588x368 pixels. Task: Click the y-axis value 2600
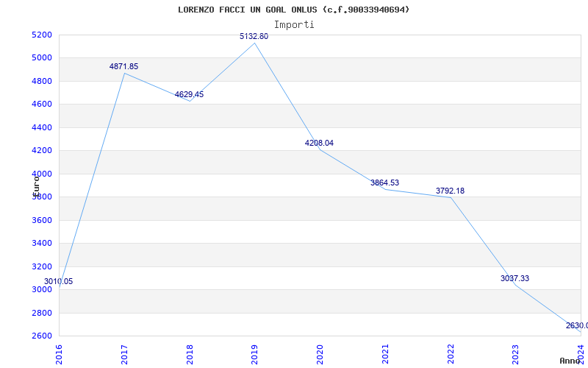point(43,336)
